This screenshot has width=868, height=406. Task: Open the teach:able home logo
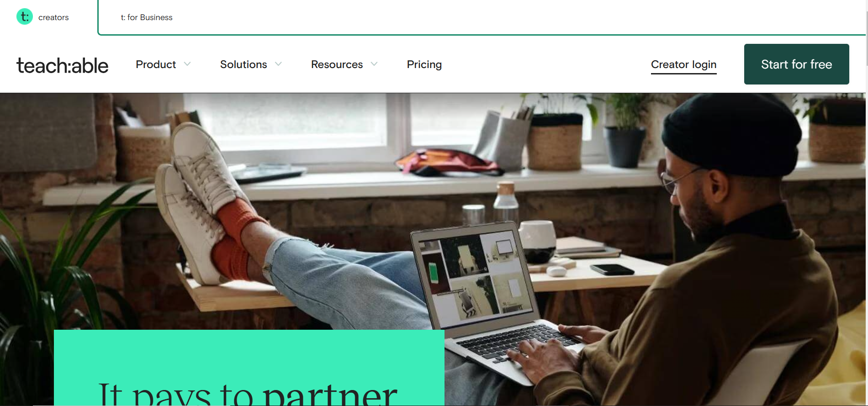[63, 65]
